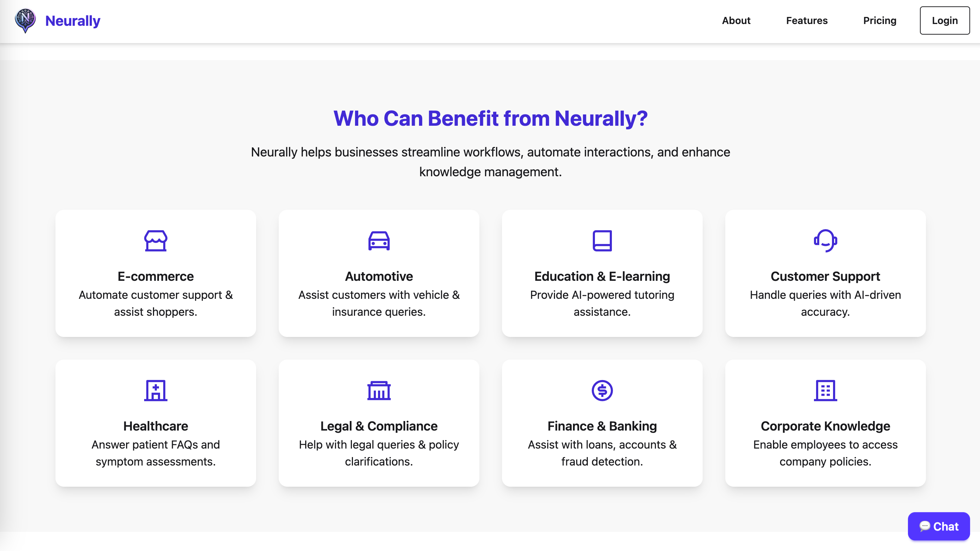Select the Healthcare card title
Screen dimensions: 980x551
coord(155,426)
